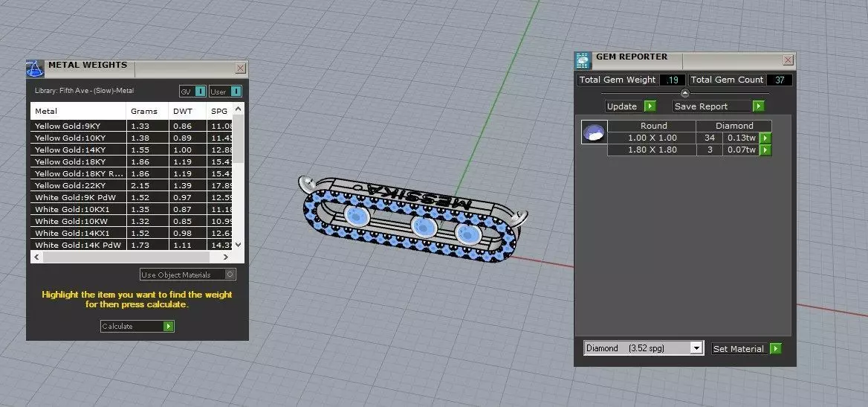Close the Metal Weights panel

point(240,68)
